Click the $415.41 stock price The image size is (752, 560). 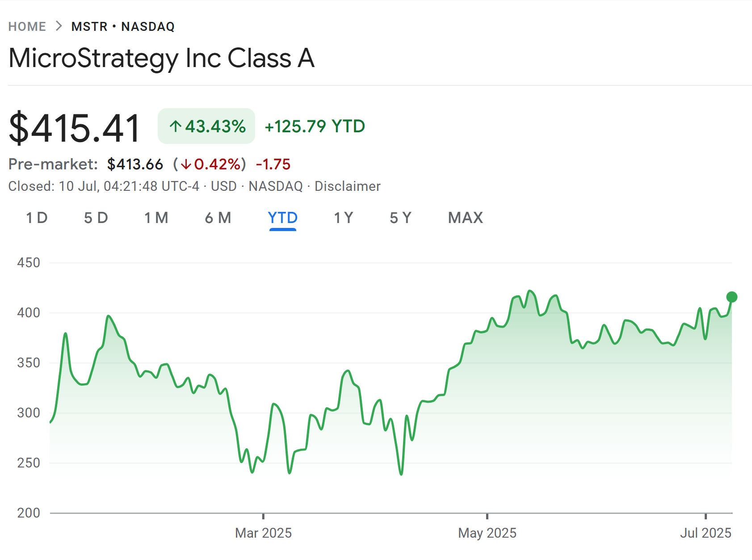[75, 129]
